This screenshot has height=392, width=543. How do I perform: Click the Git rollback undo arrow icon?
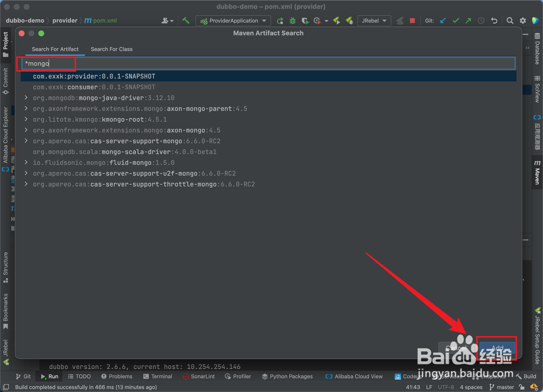tap(494, 21)
